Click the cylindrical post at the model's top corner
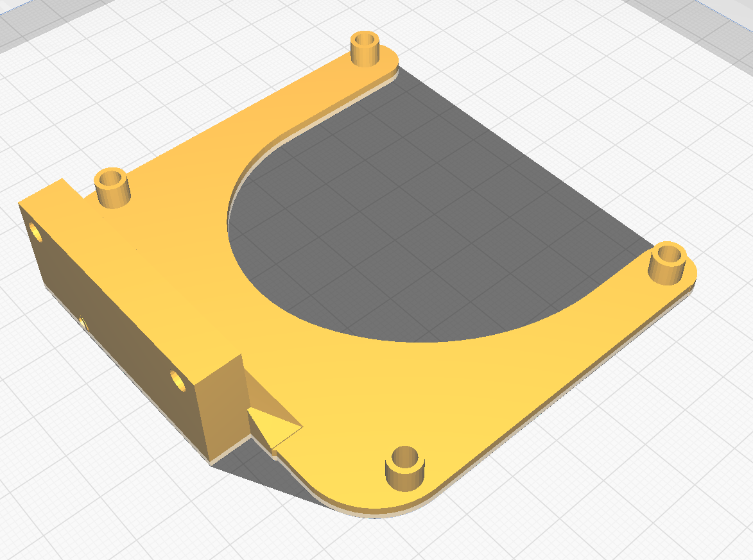Image resolution: width=753 pixels, height=560 pixels. (365, 49)
